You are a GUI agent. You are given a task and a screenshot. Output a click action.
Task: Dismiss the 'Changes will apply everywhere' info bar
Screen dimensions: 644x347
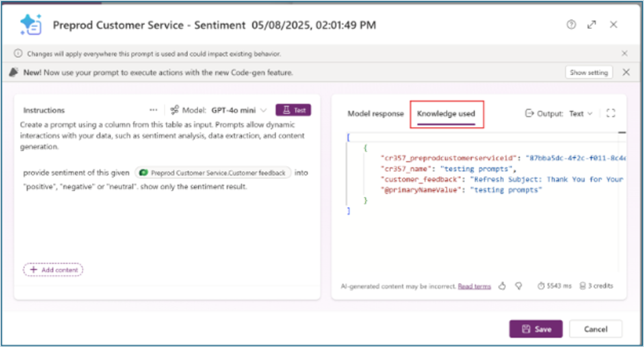coord(624,54)
